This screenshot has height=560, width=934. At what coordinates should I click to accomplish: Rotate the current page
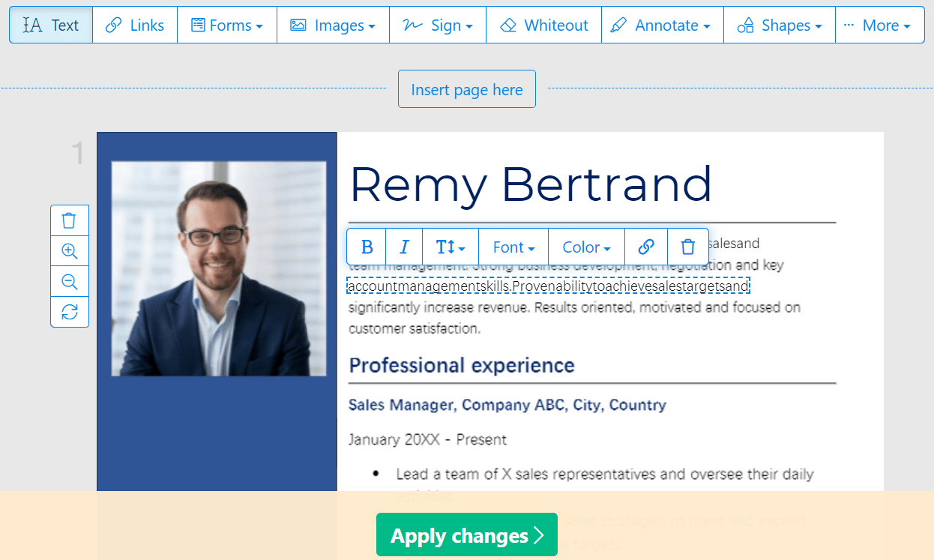[x=69, y=312]
